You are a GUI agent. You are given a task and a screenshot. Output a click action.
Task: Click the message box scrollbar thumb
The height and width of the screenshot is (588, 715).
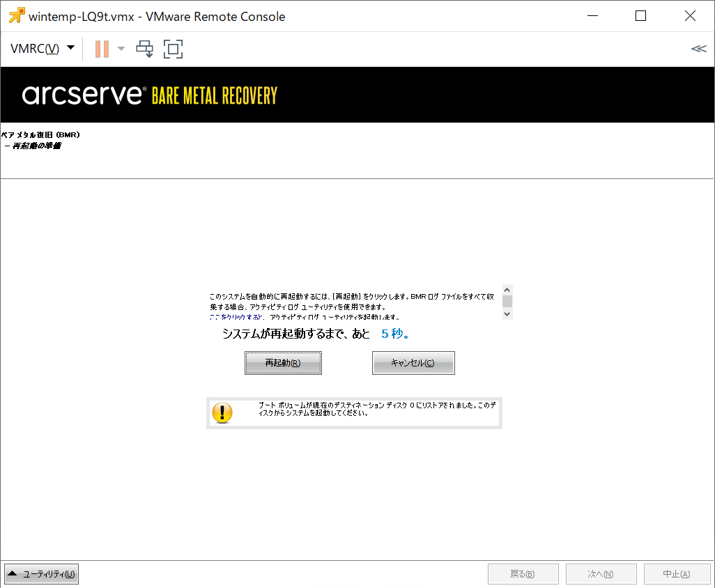pyautogui.click(x=507, y=301)
